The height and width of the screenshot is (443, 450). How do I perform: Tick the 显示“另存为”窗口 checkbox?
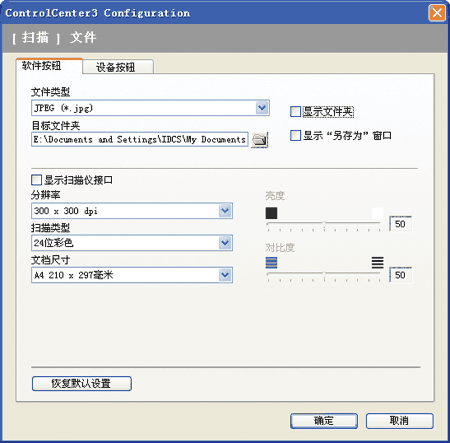(x=295, y=136)
